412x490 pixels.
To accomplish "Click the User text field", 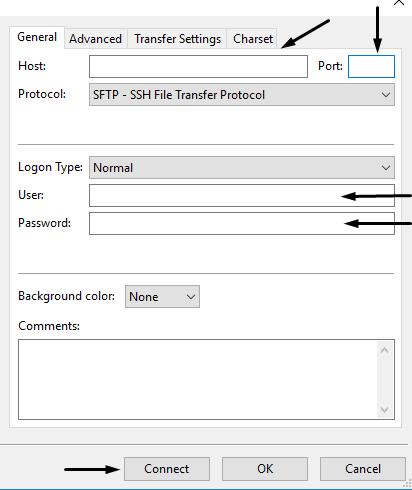I will click(242, 195).
